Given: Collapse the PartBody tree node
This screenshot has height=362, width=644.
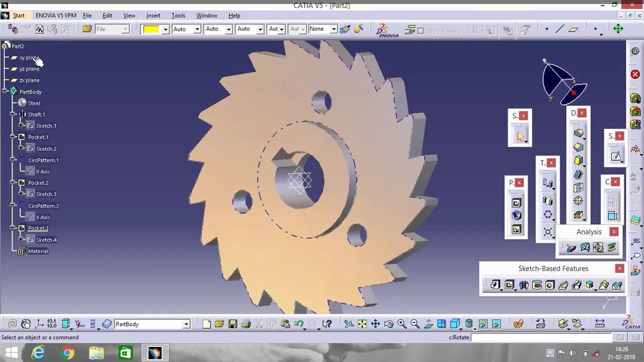Looking at the screenshot, I should (x=5, y=92).
